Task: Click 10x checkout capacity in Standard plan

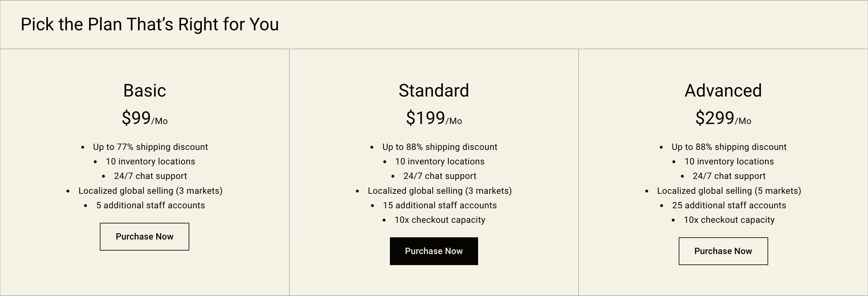Action: [440, 220]
